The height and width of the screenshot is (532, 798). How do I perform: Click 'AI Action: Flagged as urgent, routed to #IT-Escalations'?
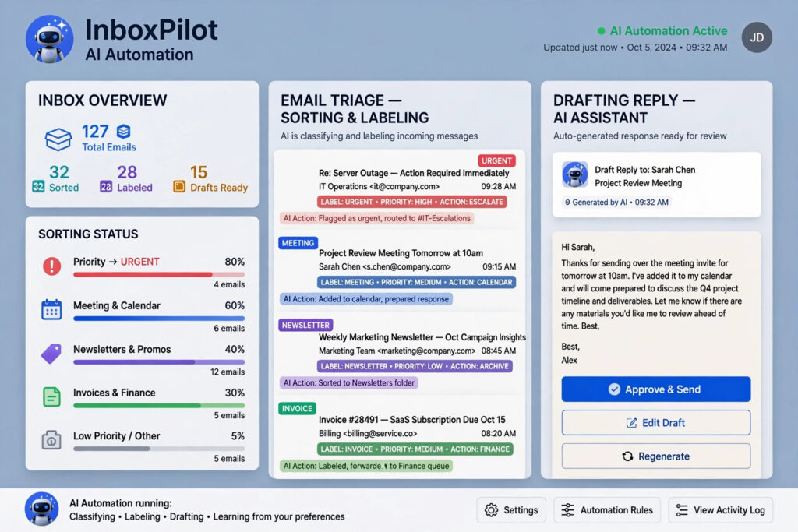click(x=376, y=218)
